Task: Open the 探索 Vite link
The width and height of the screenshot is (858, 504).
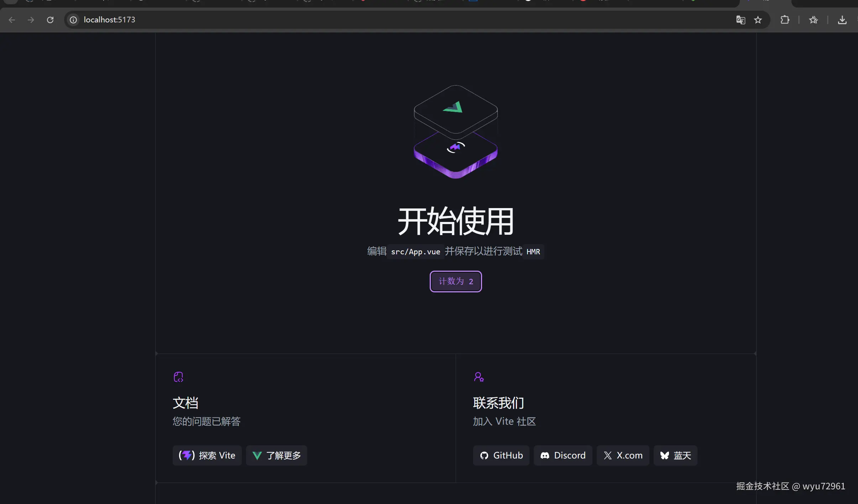Action: pyautogui.click(x=207, y=455)
